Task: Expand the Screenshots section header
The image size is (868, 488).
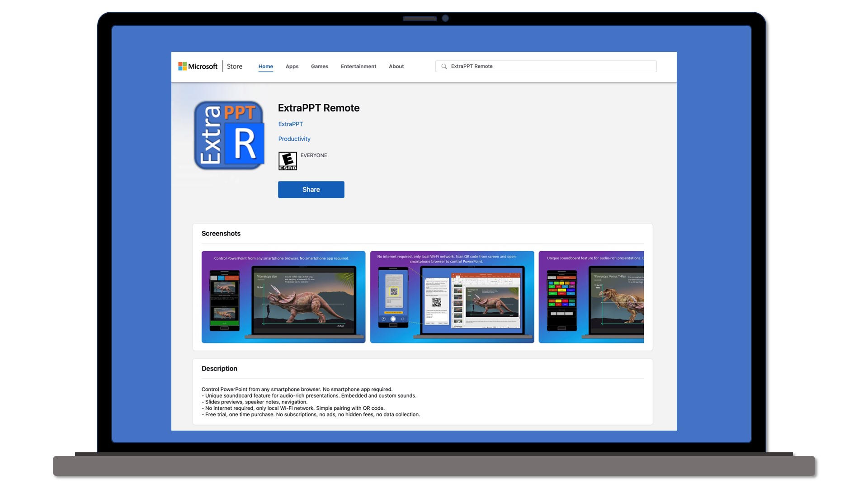Action: [221, 233]
